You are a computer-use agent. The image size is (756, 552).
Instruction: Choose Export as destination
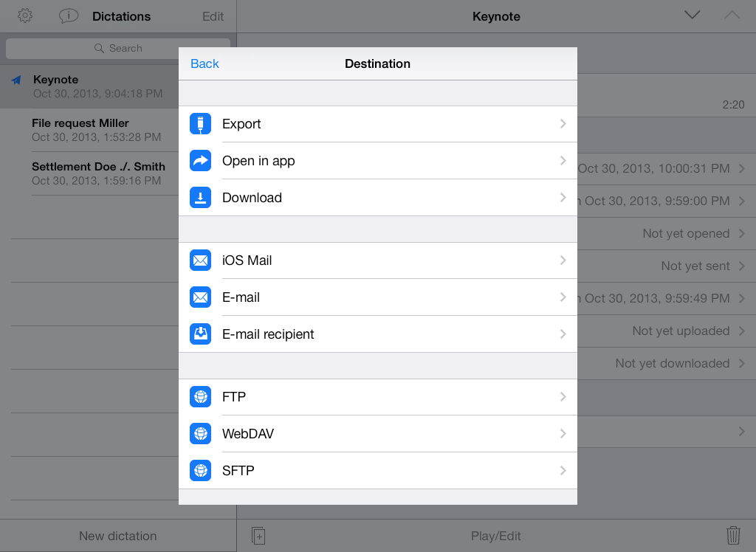(x=378, y=124)
